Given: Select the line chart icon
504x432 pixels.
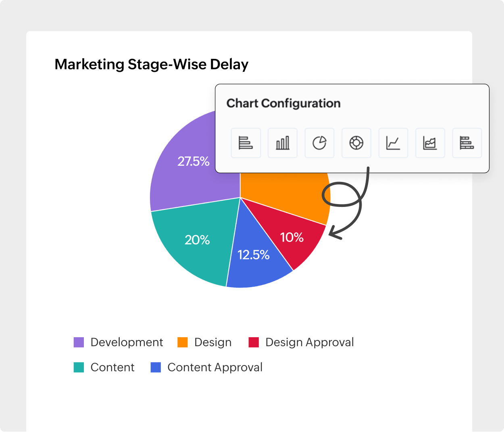Looking at the screenshot, I should point(393,143).
